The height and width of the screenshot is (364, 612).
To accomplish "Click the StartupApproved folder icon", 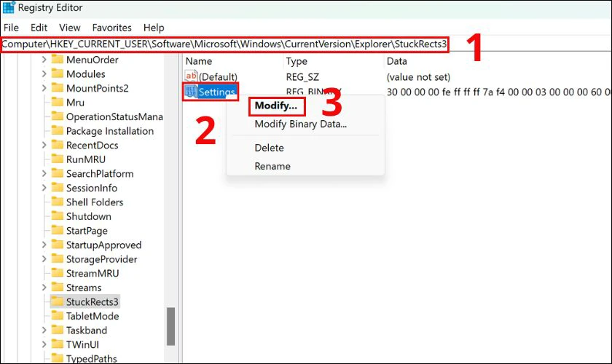I will tap(58, 244).
